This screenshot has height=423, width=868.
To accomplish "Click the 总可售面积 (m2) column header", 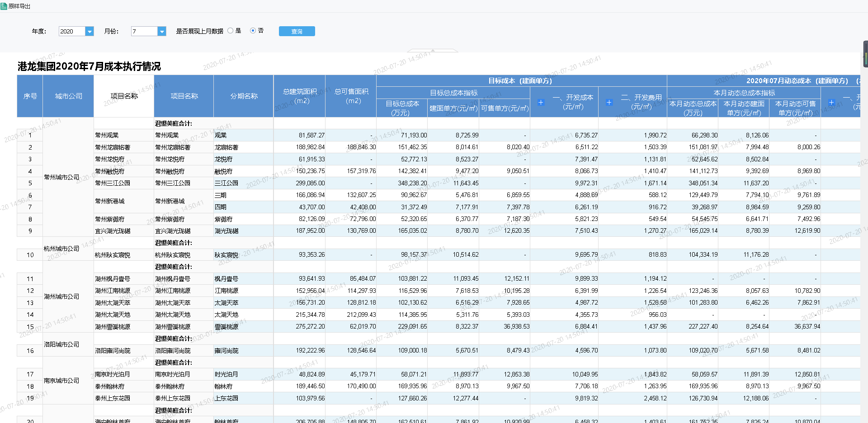I will 351,96.
